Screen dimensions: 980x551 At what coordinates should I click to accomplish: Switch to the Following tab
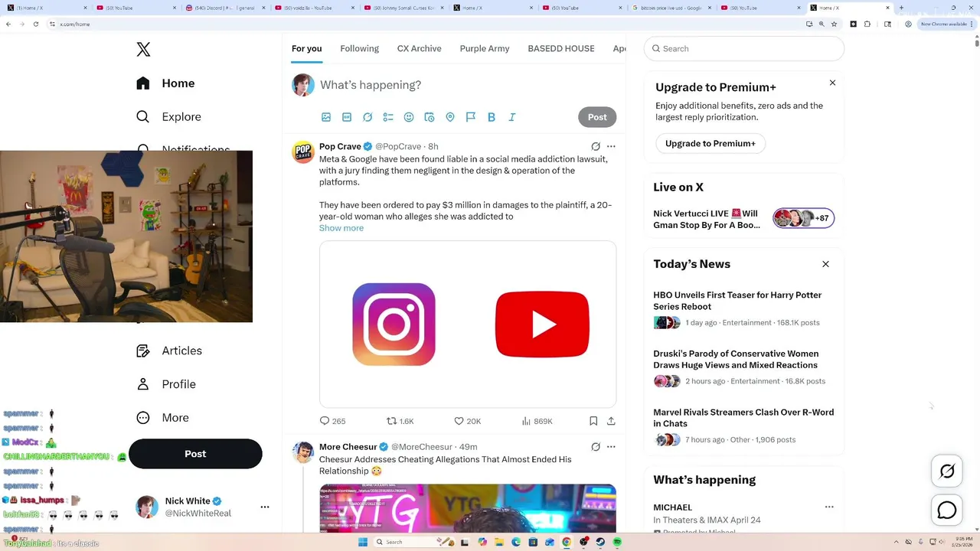pyautogui.click(x=359, y=48)
